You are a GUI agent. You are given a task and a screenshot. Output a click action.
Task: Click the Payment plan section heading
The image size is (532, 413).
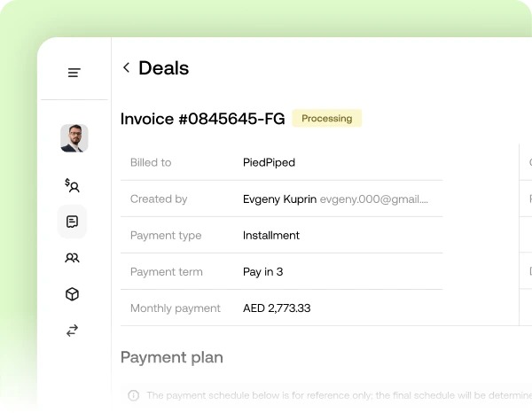tap(172, 357)
